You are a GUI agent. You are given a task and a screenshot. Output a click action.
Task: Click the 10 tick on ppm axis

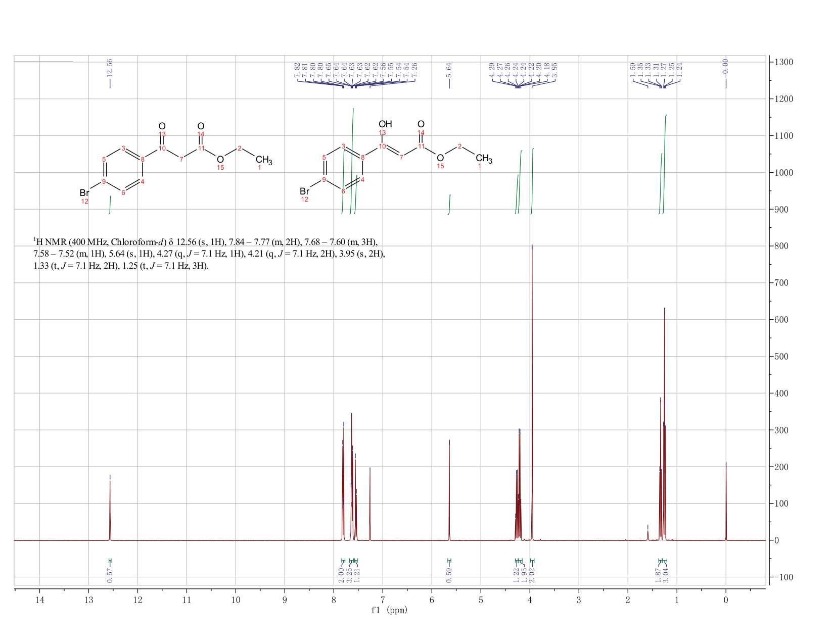click(236, 600)
